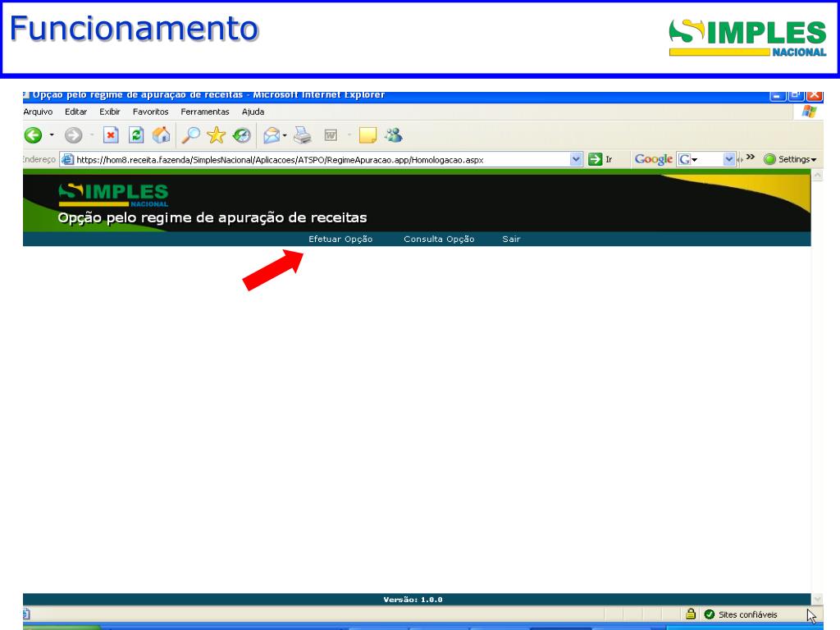Image resolution: width=840 pixels, height=630 pixels.
Task: Click the Simples Nacional logo in page header
Action: pyautogui.click(x=113, y=195)
